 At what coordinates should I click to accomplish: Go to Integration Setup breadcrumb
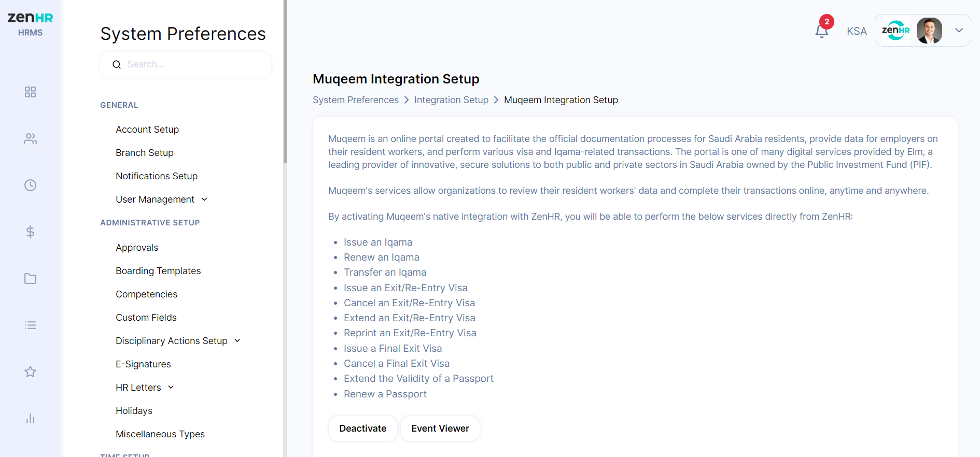tap(451, 100)
